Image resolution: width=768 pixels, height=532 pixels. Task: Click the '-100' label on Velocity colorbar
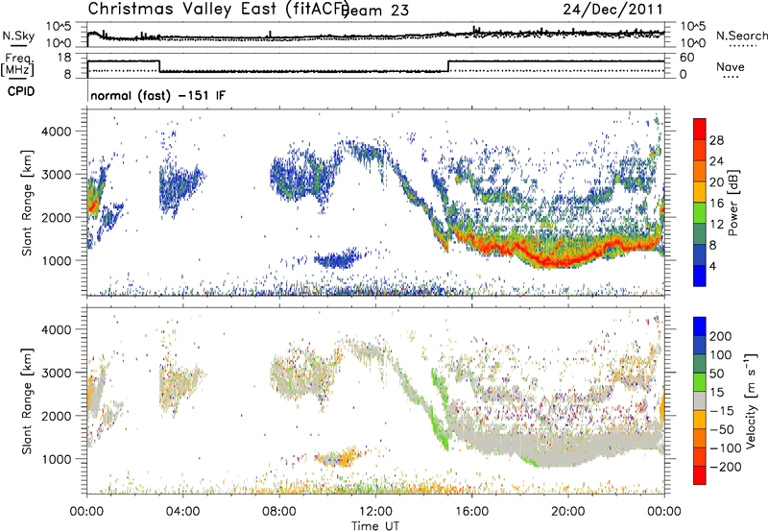726,447
